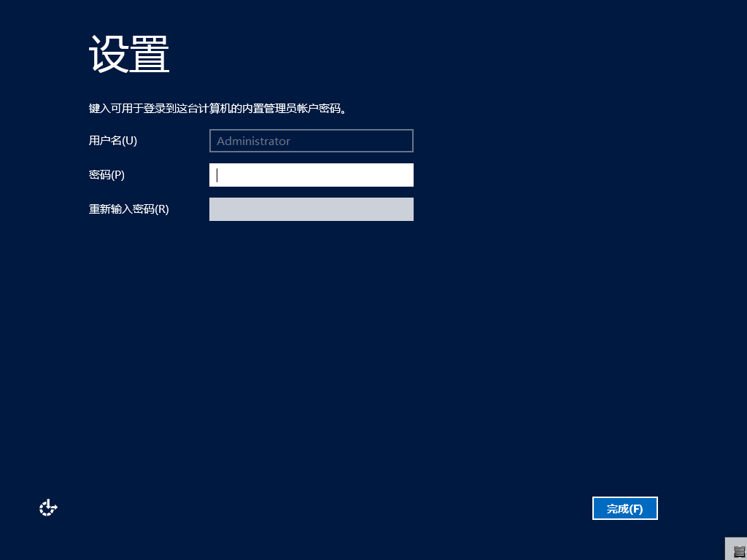Click the 完成(F) button

[x=624, y=508]
